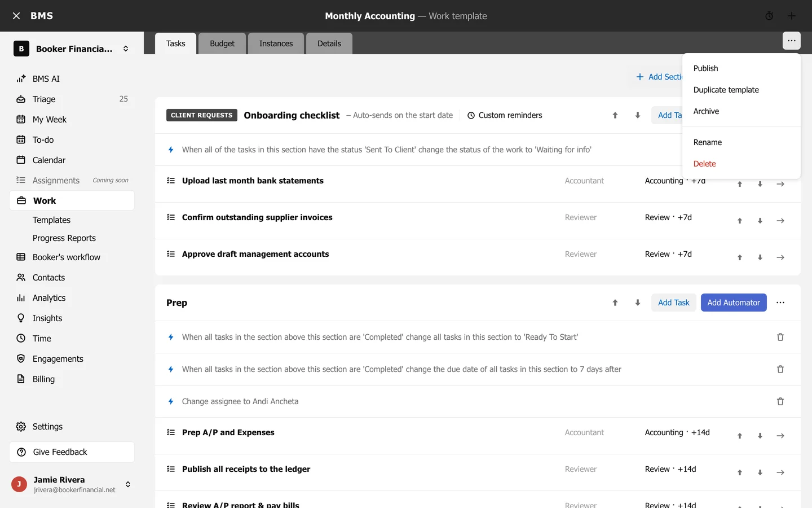812x508 pixels.
Task: Open Custom reminders setting
Action: tap(505, 115)
